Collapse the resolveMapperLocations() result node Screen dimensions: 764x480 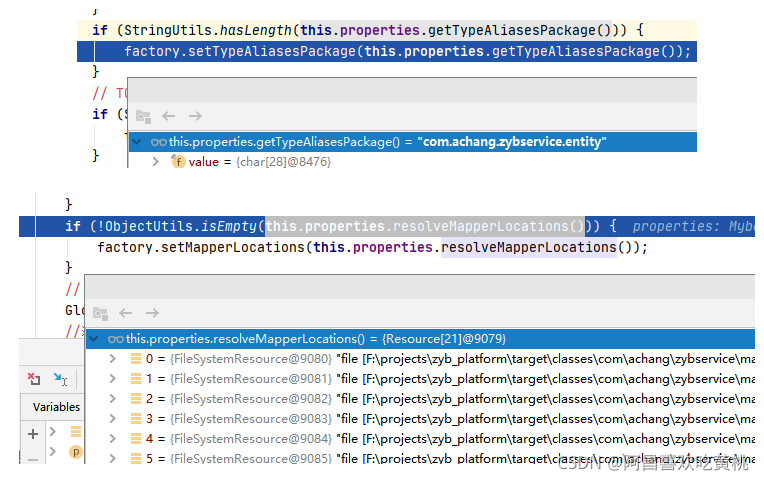(94, 339)
